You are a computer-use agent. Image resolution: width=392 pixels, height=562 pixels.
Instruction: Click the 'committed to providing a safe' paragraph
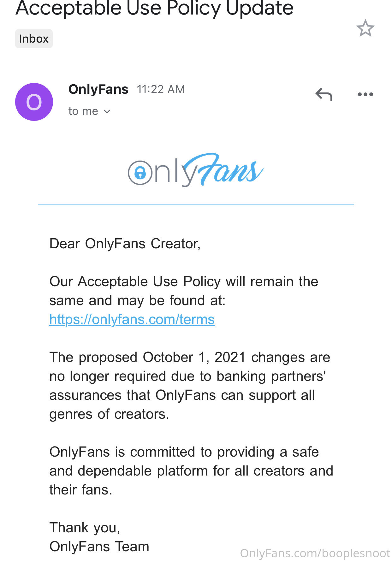coord(191,471)
